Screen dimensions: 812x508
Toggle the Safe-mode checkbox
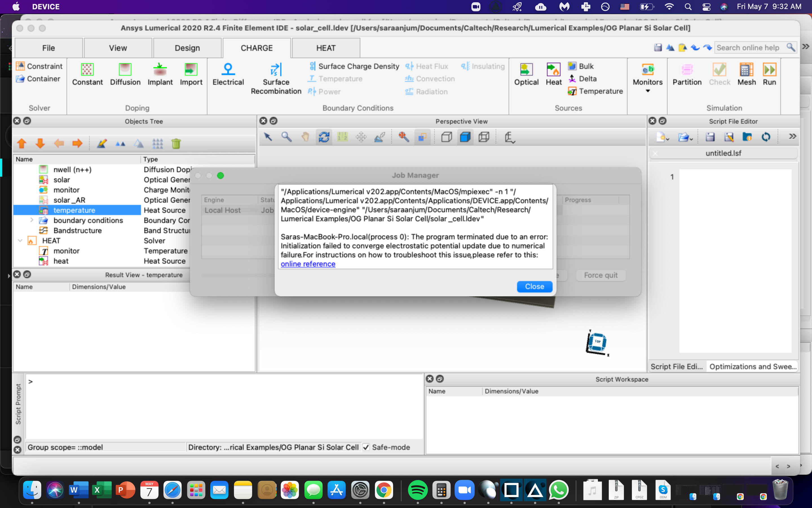pyautogui.click(x=366, y=447)
